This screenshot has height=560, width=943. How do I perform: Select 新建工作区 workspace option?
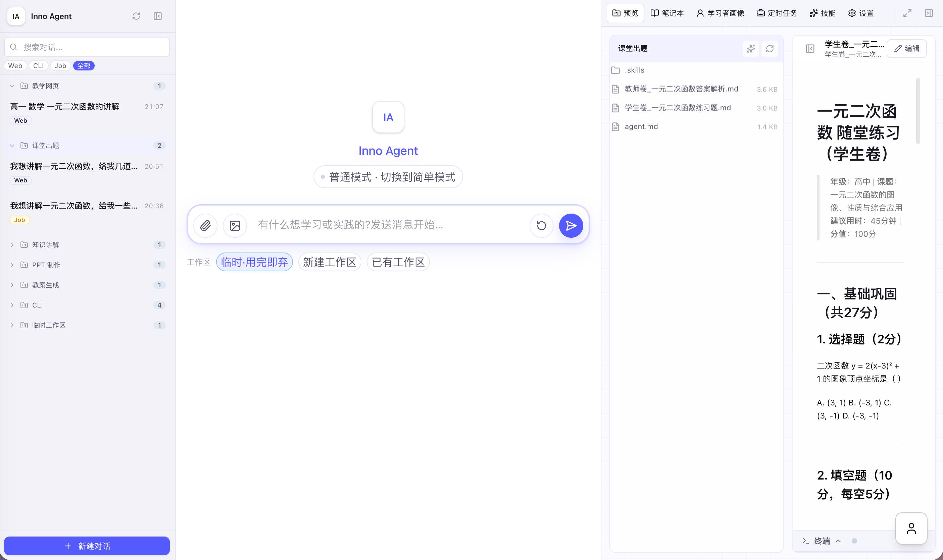click(330, 262)
